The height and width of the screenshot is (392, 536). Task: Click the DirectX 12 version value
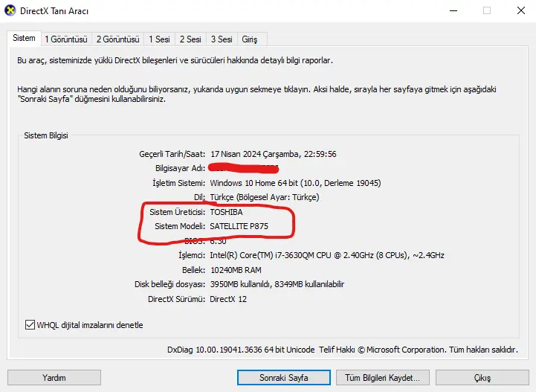[228, 299]
